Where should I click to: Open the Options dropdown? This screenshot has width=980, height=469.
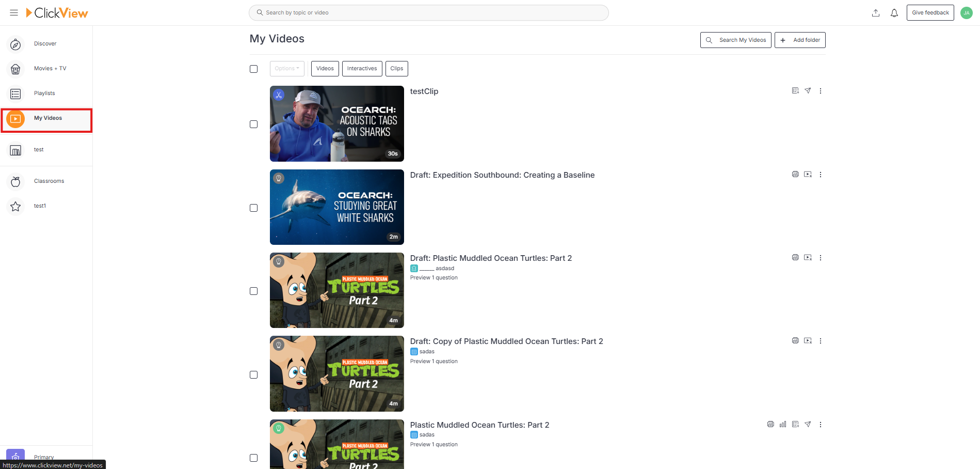coord(287,68)
